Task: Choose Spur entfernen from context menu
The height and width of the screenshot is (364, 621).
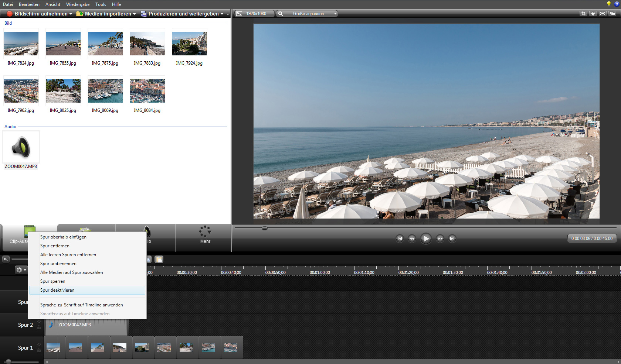Action: click(x=87, y=246)
